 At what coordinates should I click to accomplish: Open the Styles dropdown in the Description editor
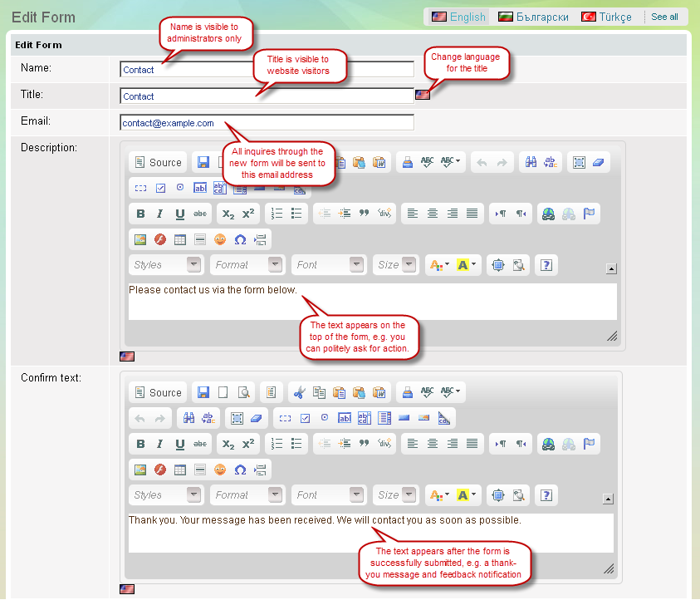pyautogui.click(x=166, y=265)
